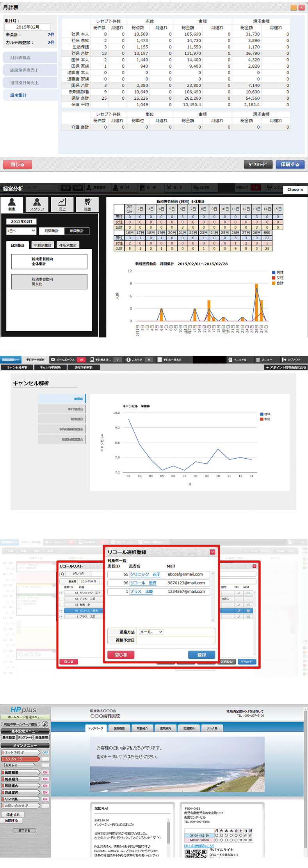Open patient link リコール 患者
The width and height of the screenshot is (308, 868).
coord(143,583)
